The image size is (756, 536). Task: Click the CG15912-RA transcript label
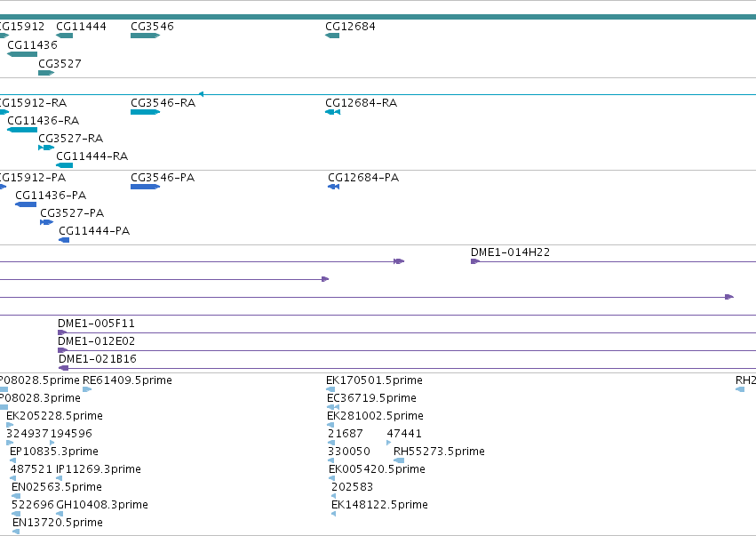coord(33,103)
